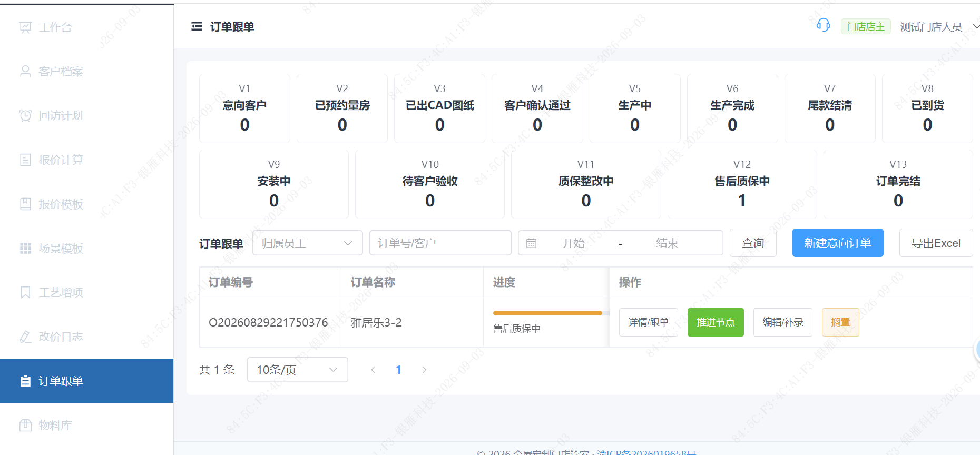The width and height of the screenshot is (980, 455).
Task: Click the 门店店主 role tag
Action: pos(866,27)
